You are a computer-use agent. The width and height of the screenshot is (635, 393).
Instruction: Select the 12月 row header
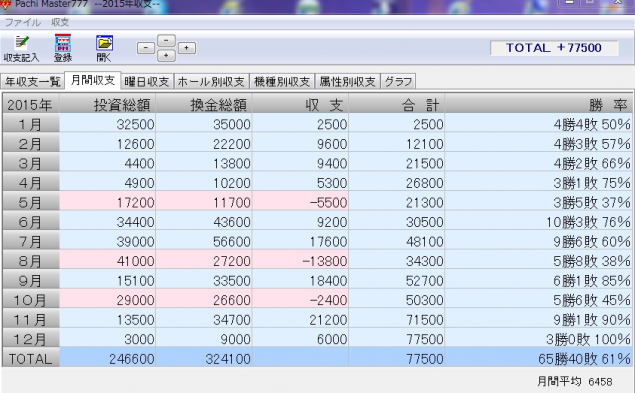click(x=31, y=339)
